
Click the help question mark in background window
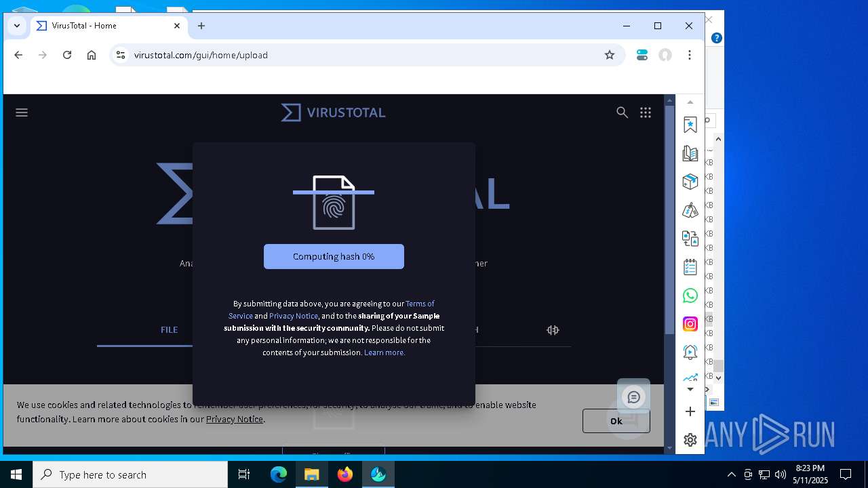[716, 38]
